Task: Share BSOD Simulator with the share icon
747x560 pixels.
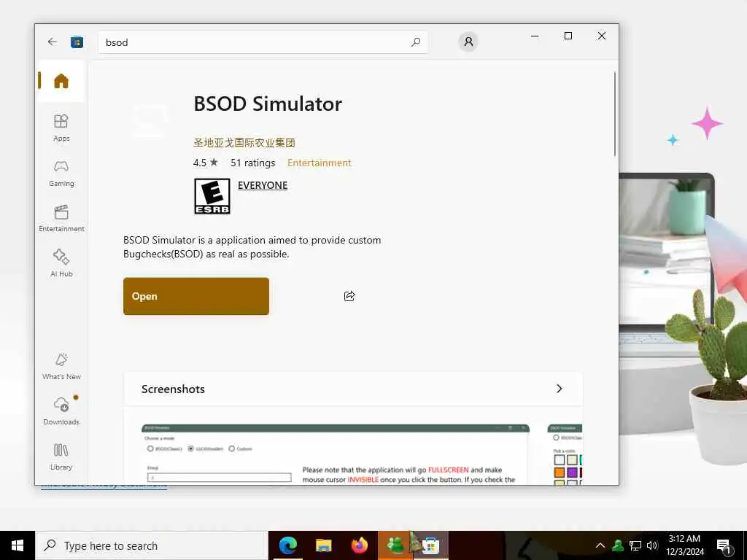Action: click(x=349, y=296)
